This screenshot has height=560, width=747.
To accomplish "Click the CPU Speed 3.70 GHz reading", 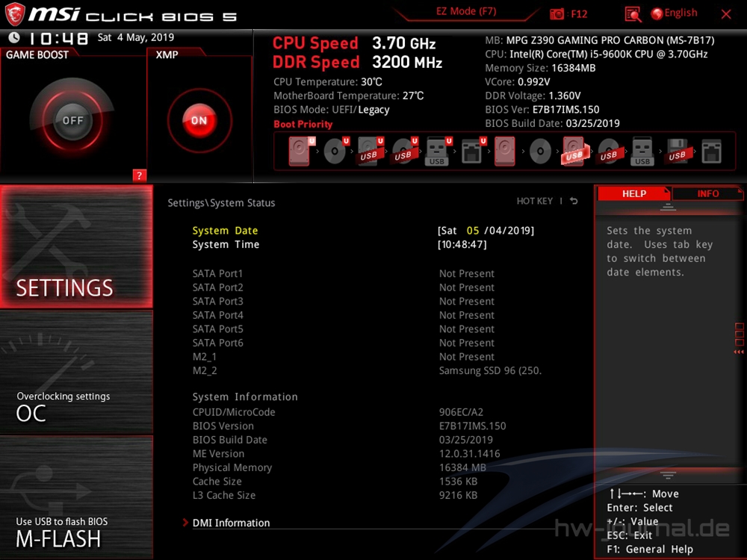I will click(354, 43).
